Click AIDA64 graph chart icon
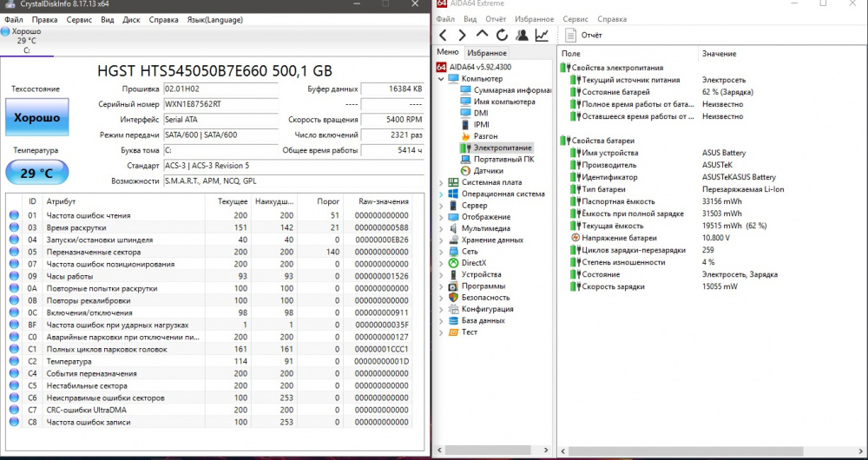The width and height of the screenshot is (868, 460). pyautogui.click(x=542, y=36)
